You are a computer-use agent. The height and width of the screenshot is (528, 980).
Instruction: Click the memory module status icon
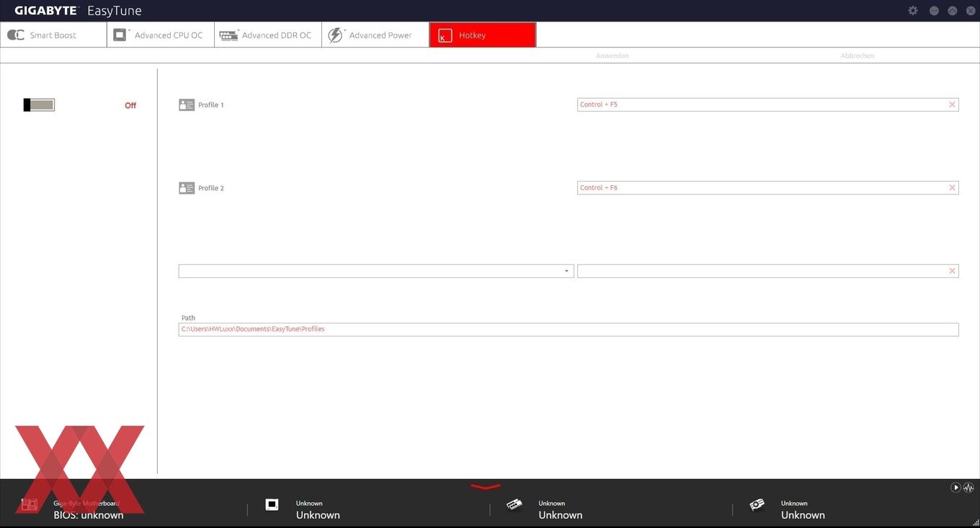tap(514, 504)
